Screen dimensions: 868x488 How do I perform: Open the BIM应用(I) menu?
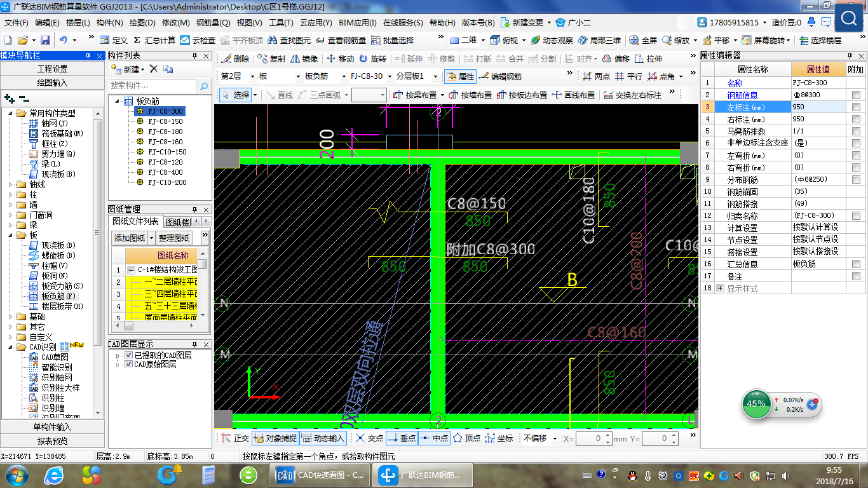pos(358,22)
